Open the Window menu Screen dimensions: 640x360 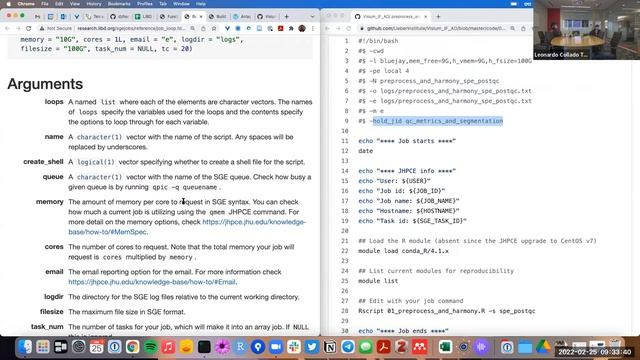[x=181, y=4]
